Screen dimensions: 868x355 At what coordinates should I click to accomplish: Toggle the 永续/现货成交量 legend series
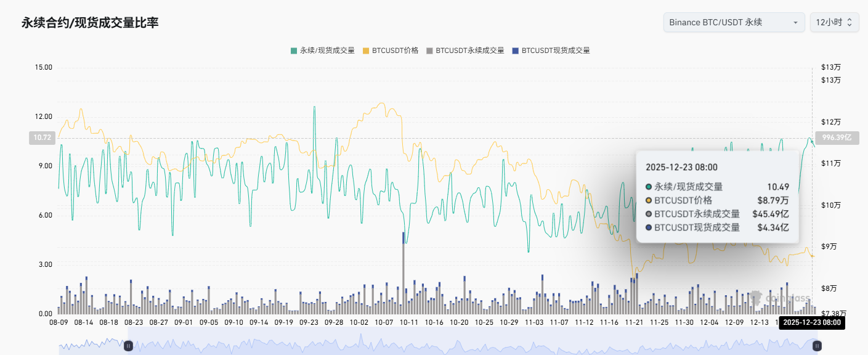point(327,51)
